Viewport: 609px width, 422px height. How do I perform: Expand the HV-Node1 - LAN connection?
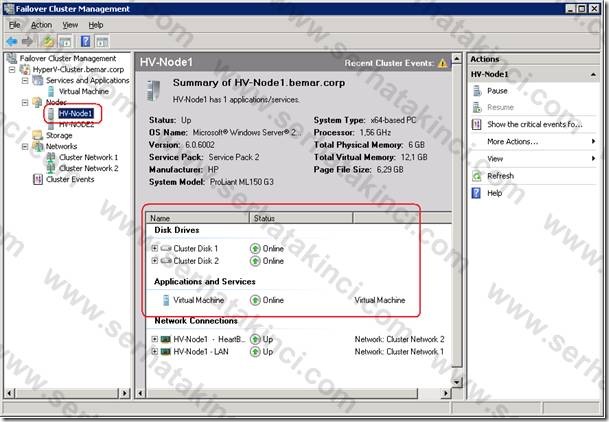point(155,351)
